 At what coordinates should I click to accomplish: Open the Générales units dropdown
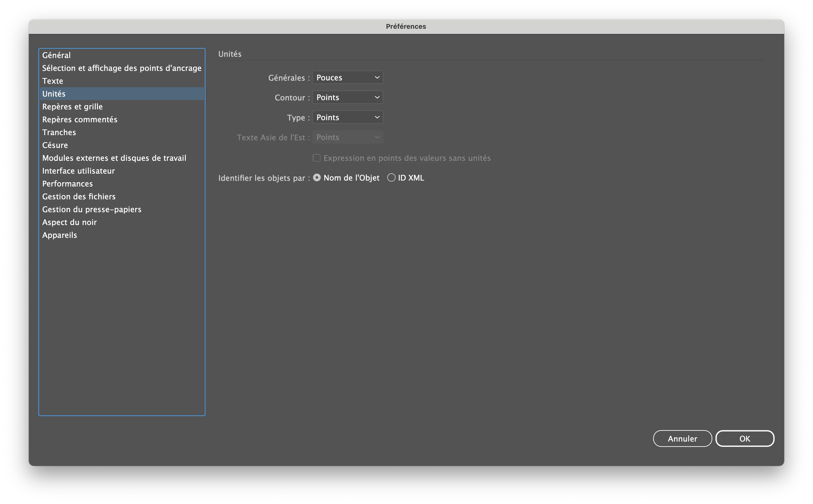pyautogui.click(x=347, y=77)
